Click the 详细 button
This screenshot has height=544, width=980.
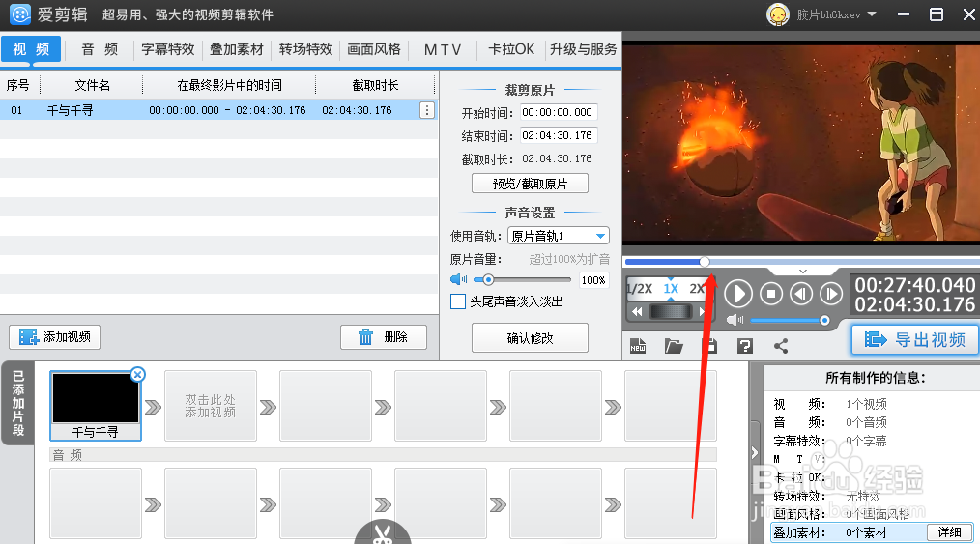tap(949, 532)
